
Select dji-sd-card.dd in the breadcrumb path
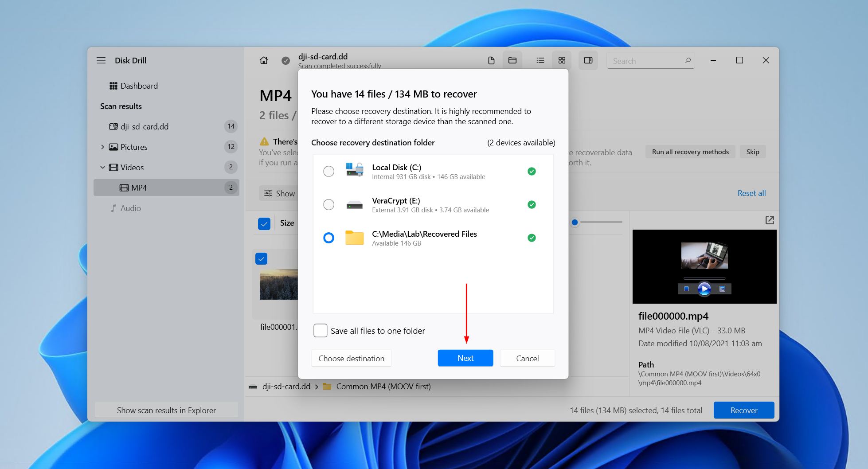[x=286, y=387]
